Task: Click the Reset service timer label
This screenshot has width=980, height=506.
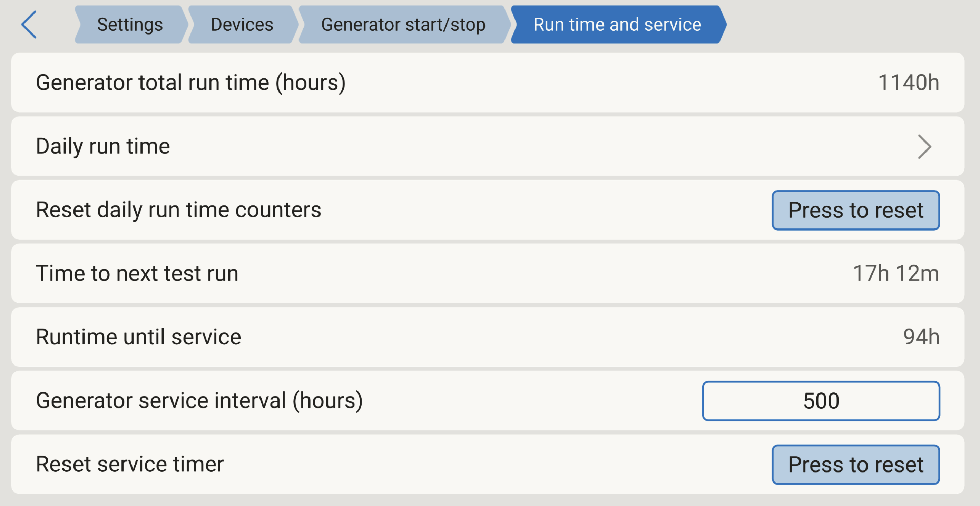Action: (130, 464)
